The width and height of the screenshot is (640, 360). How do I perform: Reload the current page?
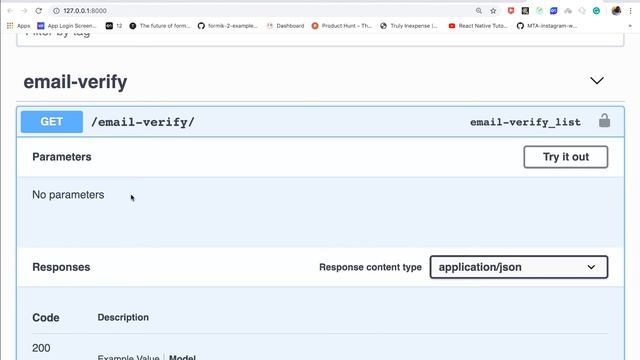(x=38, y=11)
